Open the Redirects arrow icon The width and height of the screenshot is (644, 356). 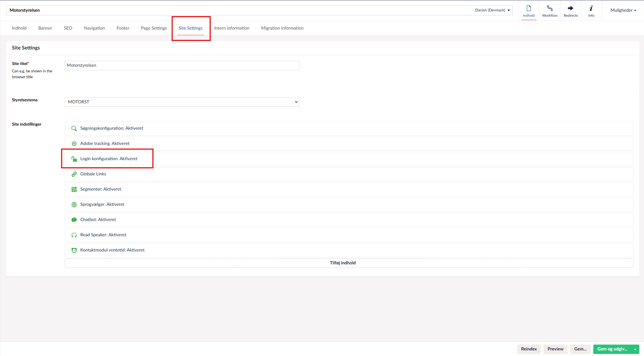pos(570,8)
